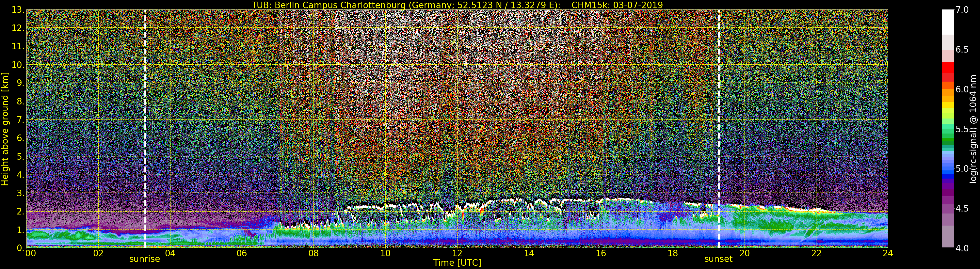Select height axis tick '9.'
Viewport: 980px width, 269px height.
coord(21,83)
